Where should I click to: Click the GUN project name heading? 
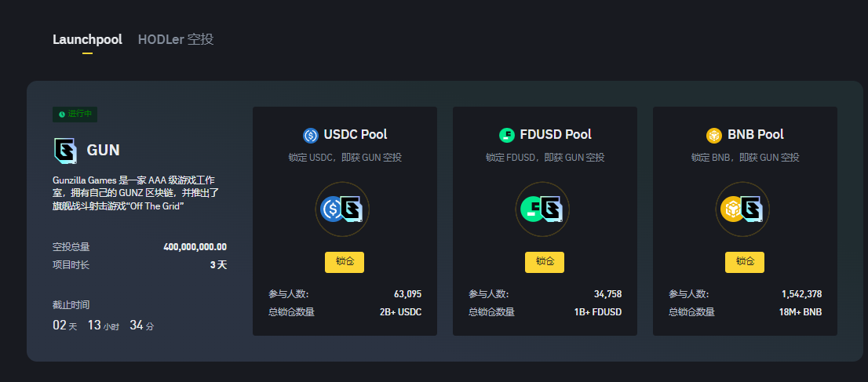(x=104, y=150)
